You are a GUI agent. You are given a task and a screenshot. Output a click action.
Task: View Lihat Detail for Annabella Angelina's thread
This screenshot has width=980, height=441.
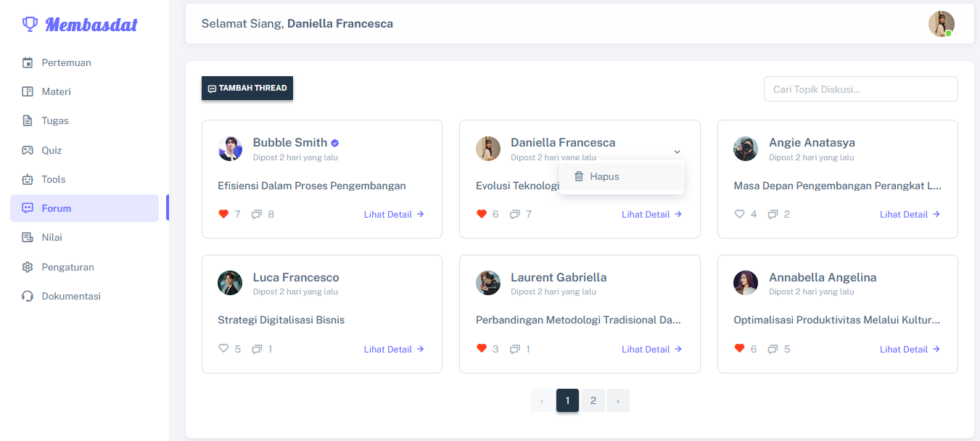[910, 349]
